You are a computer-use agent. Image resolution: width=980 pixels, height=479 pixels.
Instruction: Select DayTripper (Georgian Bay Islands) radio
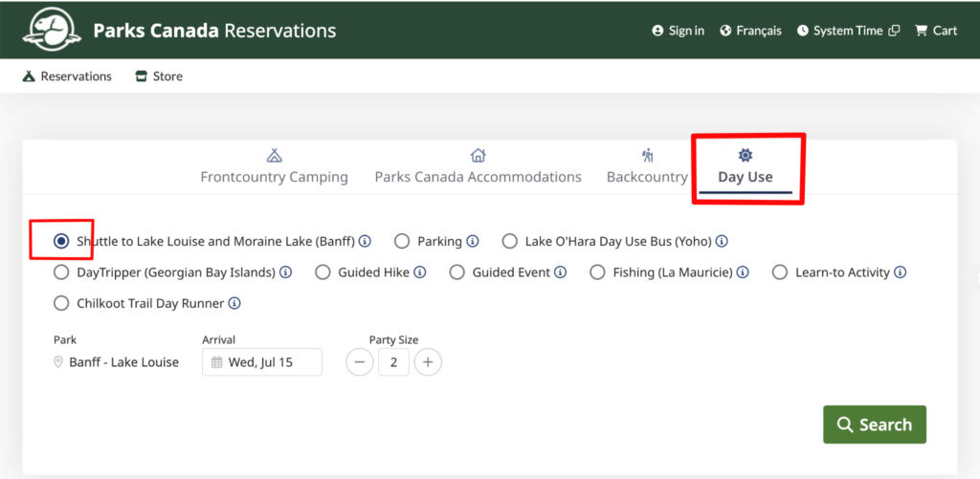pos(61,272)
